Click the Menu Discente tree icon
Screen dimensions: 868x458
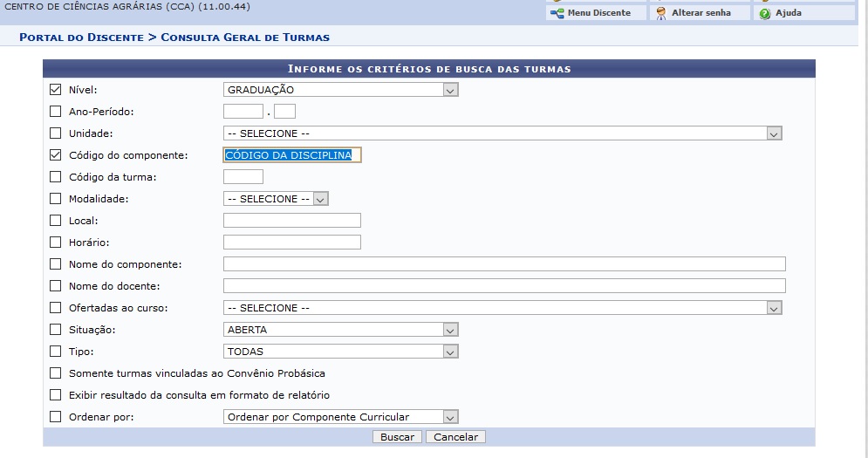(x=557, y=13)
